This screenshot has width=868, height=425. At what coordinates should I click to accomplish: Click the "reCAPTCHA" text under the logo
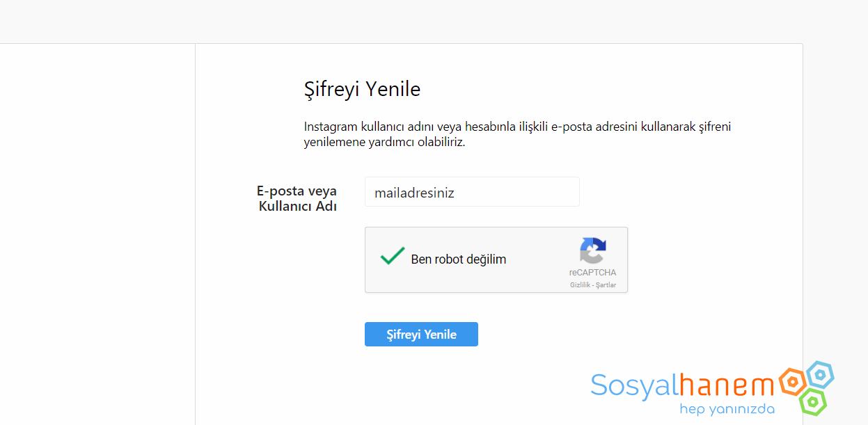[x=592, y=273]
